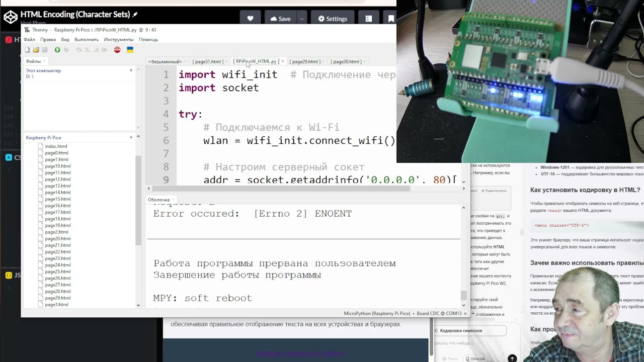This screenshot has width=644, height=362.
Task: Click the Step over debug icon
Action: click(78, 50)
